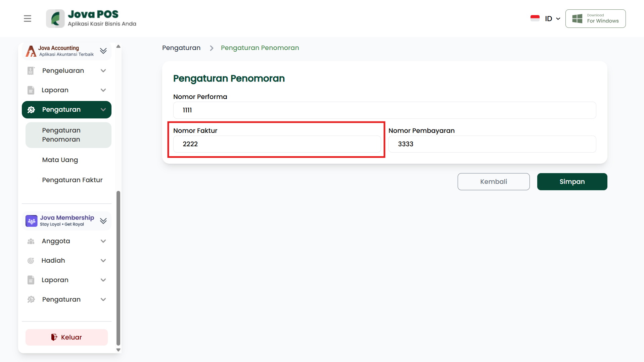The height and width of the screenshot is (362, 644).
Task: Click the Jova Accounting logo icon
Action: point(31,51)
